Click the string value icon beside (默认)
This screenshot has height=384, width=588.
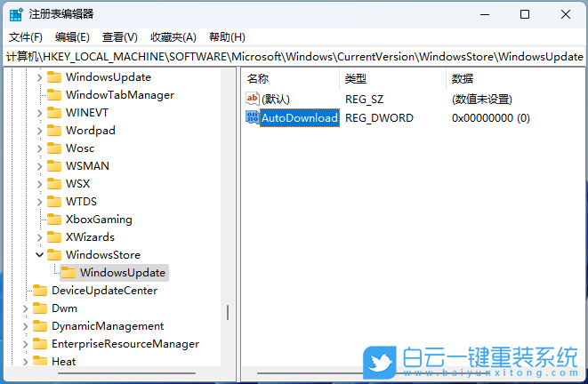(x=253, y=99)
